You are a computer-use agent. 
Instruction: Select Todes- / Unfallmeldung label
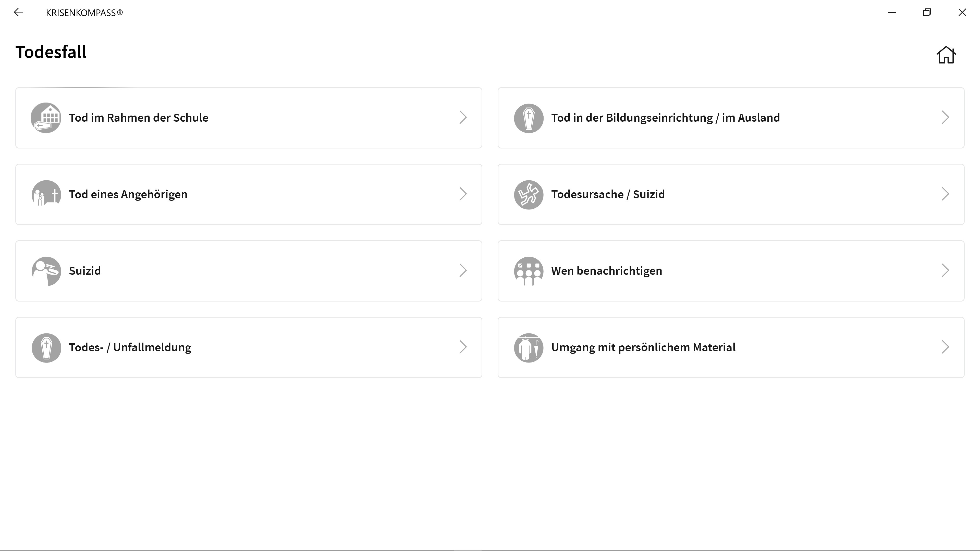130,347
